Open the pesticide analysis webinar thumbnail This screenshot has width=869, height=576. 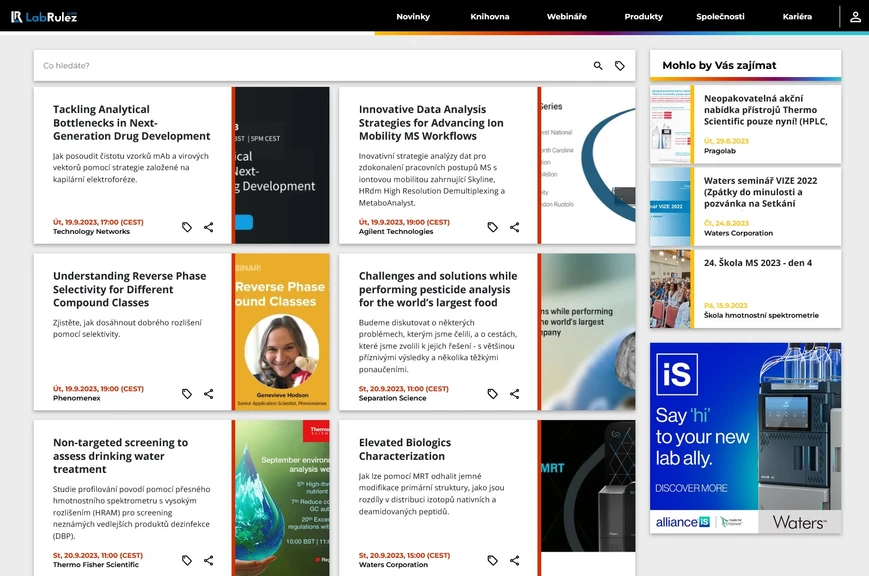point(588,332)
